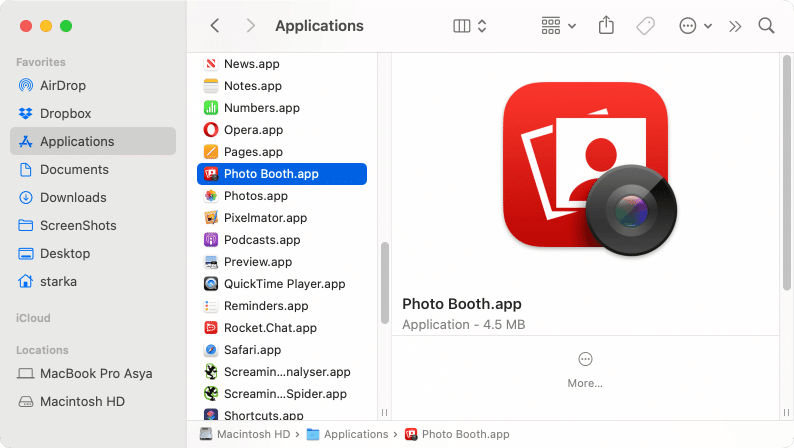Select the Shortcuts.app file name
794x448 pixels.
pyautogui.click(x=264, y=416)
